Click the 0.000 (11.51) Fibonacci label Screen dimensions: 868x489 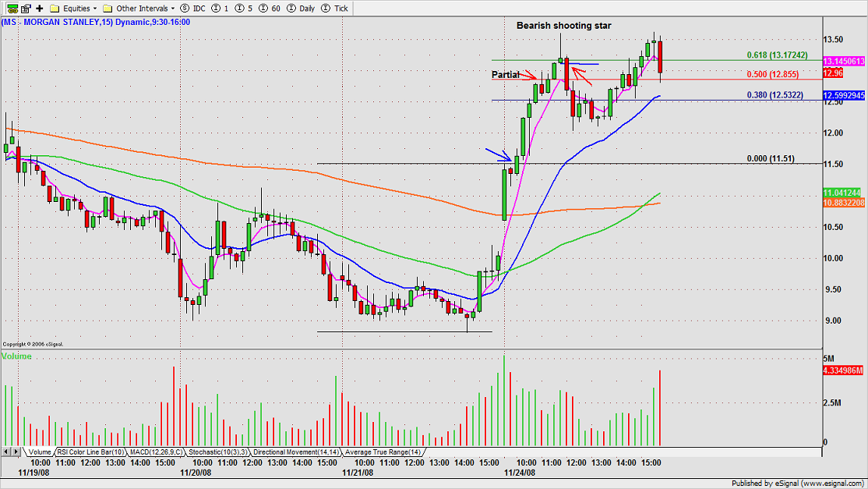pos(770,158)
